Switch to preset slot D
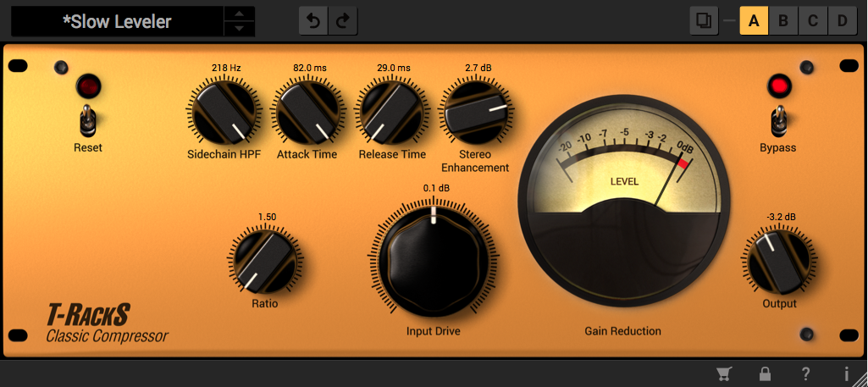This screenshot has height=387, width=868. tap(842, 21)
